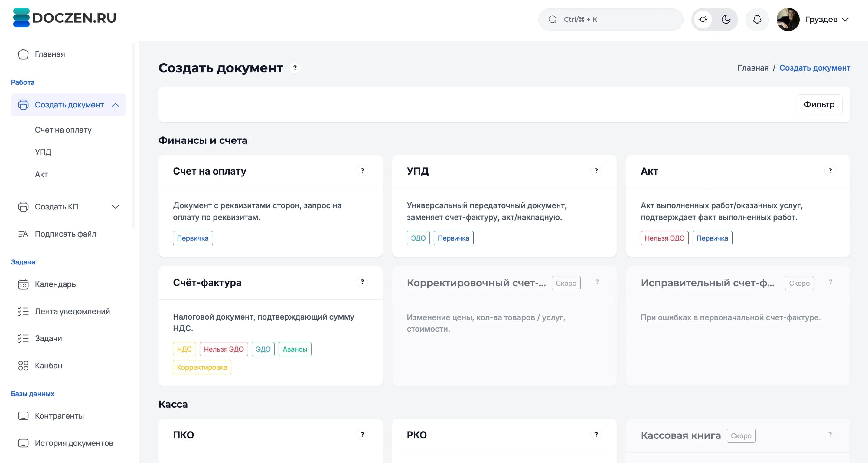Click the DOCZEN.RU logo
This screenshot has width=868, height=463.
(x=64, y=18)
